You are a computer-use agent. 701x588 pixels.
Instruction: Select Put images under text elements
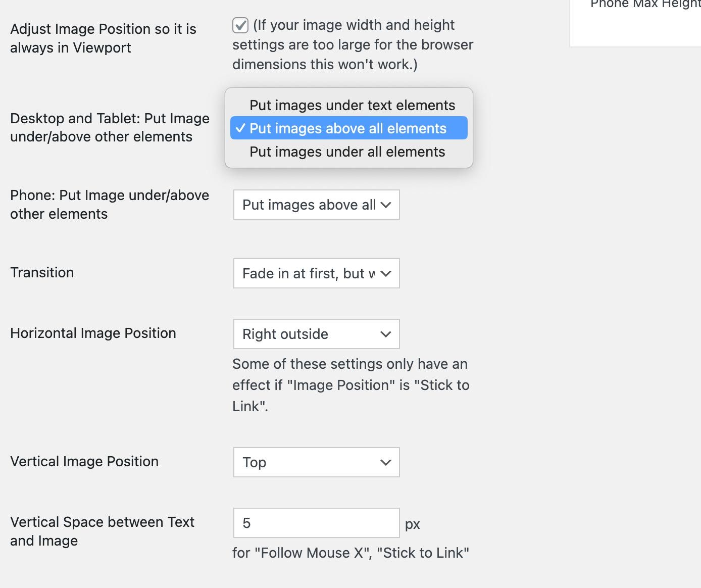(352, 105)
